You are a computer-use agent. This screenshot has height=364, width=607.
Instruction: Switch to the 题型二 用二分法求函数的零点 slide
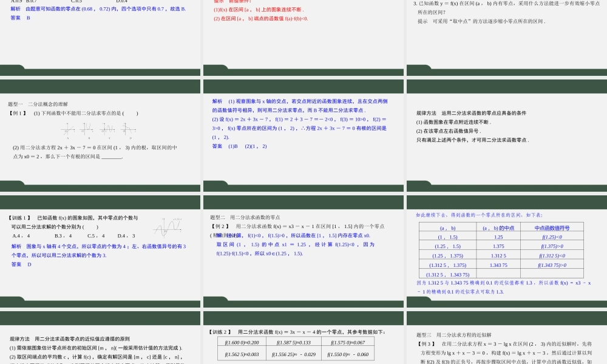tap(246, 216)
